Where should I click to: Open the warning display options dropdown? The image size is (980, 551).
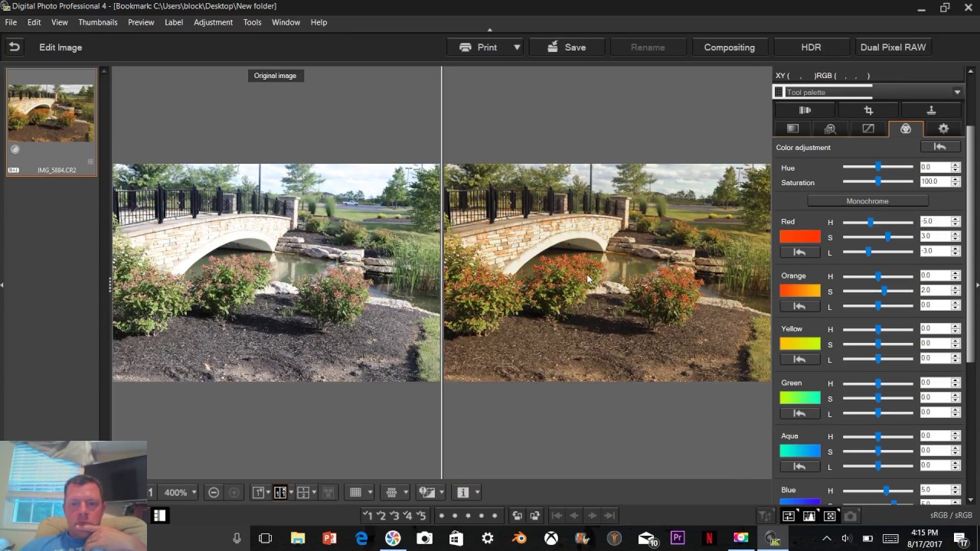tap(442, 492)
